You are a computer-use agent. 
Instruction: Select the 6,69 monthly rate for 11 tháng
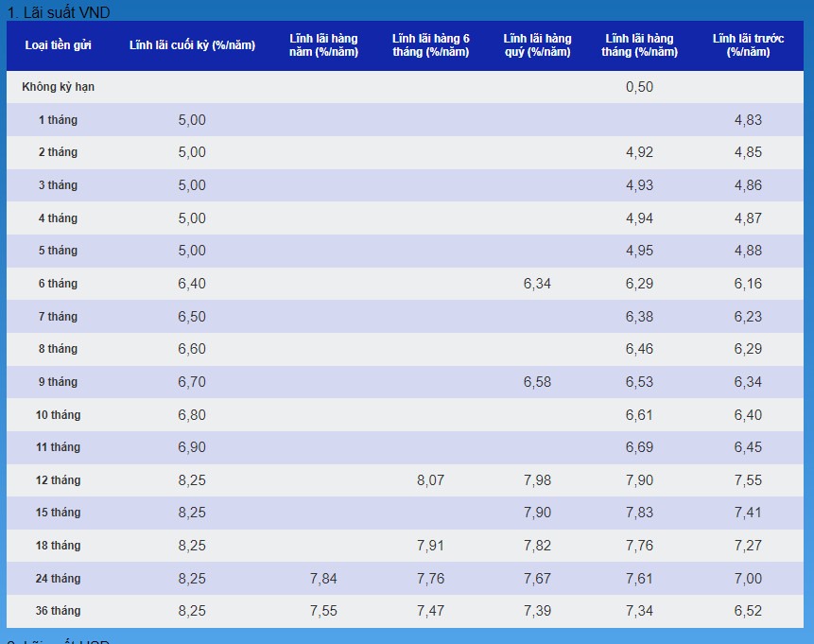[639, 447]
